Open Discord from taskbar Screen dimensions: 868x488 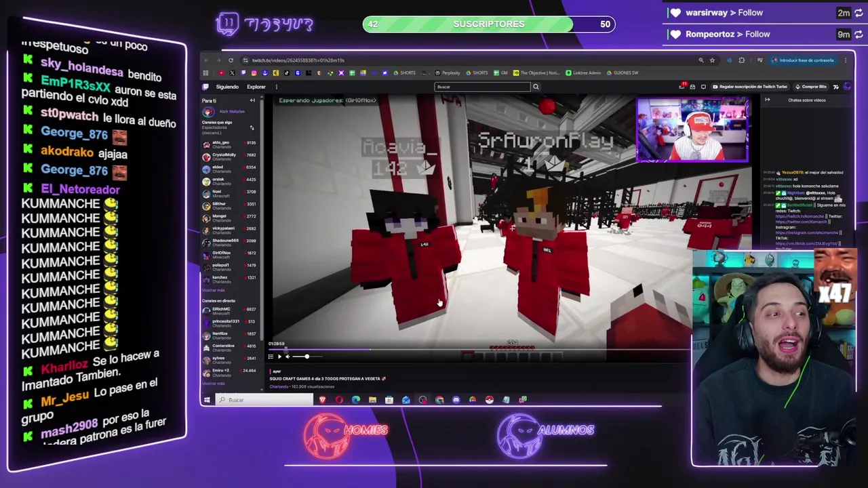pyautogui.click(x=456, y=400)
